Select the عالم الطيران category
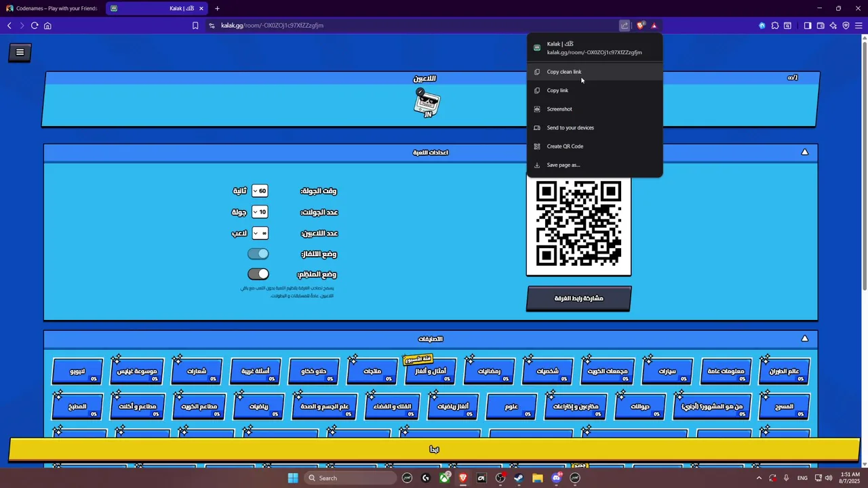Screen dimensions: 868x488 pos(785,371)
